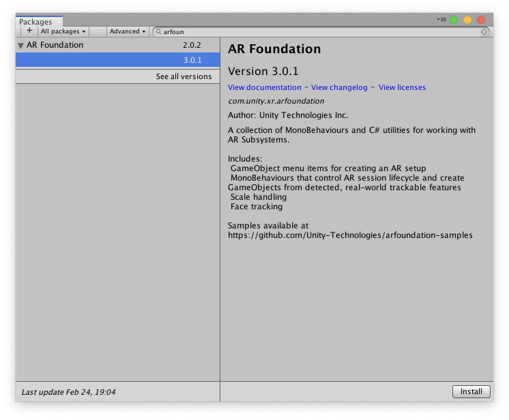Click the com.unity.xr.arfoundation package name
Image resolution: width=509 pixels, height=420 pixels.
pyautogui.click(x=276, y=101)
